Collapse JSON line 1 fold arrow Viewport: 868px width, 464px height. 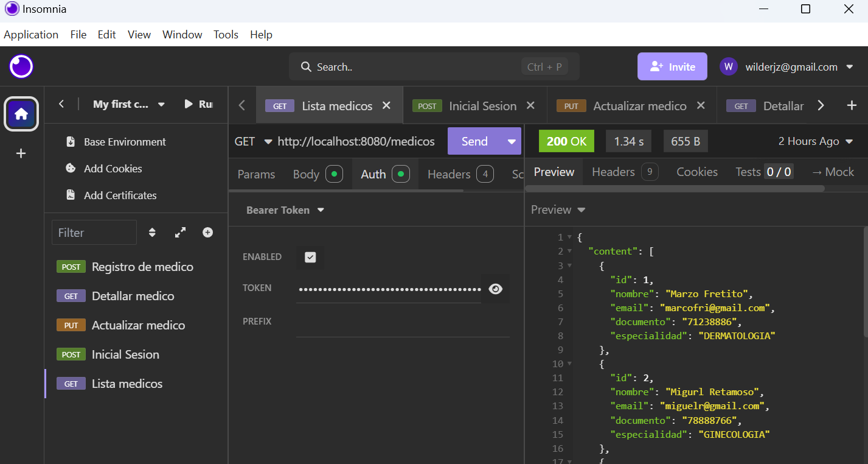tap(569, 237)
